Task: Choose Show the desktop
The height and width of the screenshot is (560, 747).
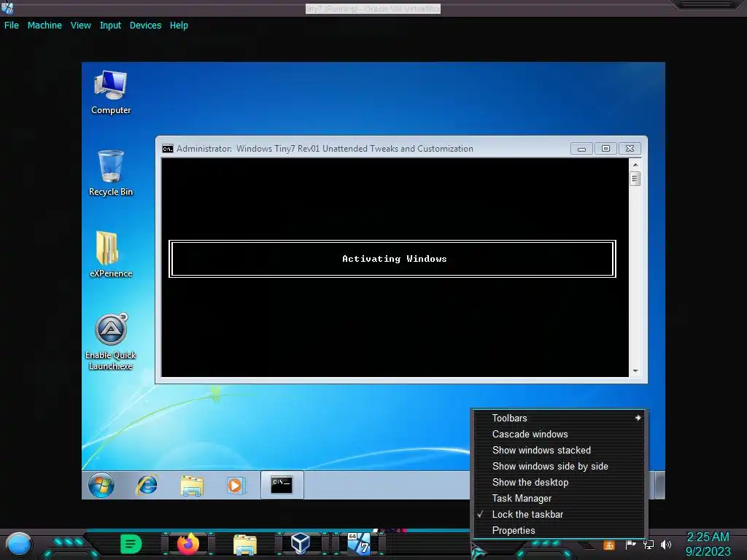Action: pos(560,483)
